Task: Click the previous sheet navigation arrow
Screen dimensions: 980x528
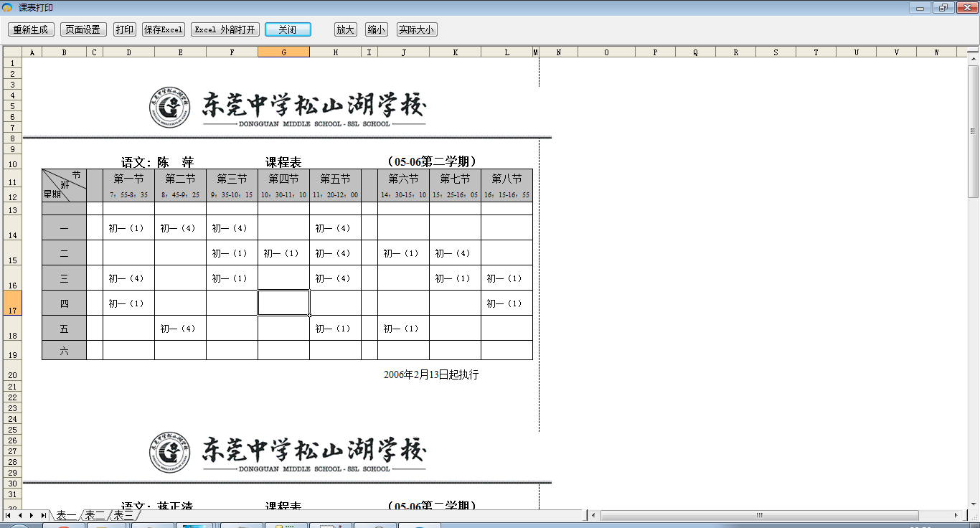Action: [x=21, y=515]
